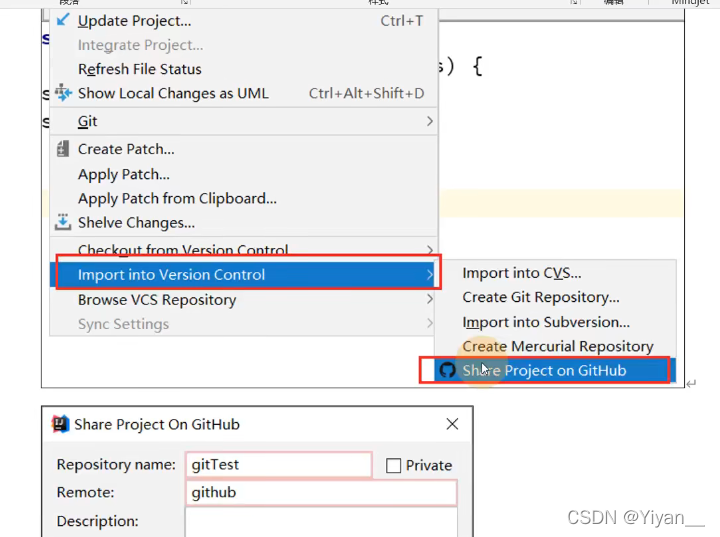This screenshot has width=720, height=537.
Task: Focus the Remote field containing github
Action: [321, 492]
